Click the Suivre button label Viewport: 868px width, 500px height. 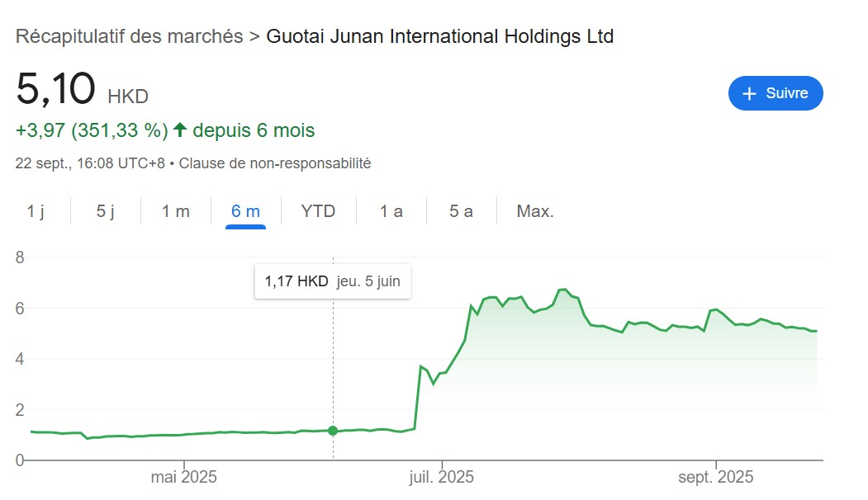[786, 93]
